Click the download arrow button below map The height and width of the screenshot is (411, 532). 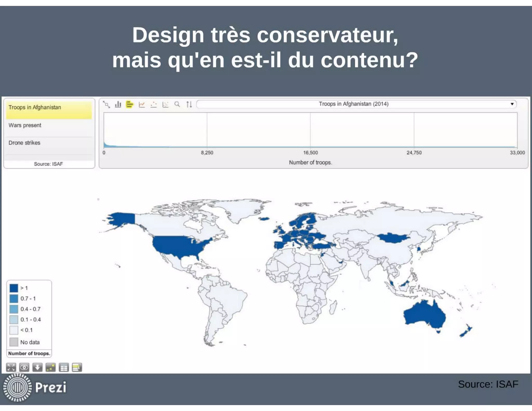pyautogui.click(x=37, y=367)
